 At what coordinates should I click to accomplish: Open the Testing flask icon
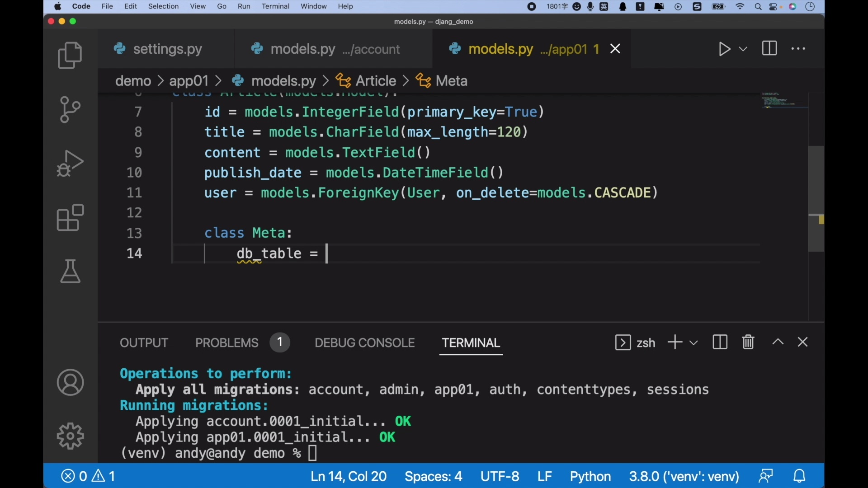click(70, 272)
